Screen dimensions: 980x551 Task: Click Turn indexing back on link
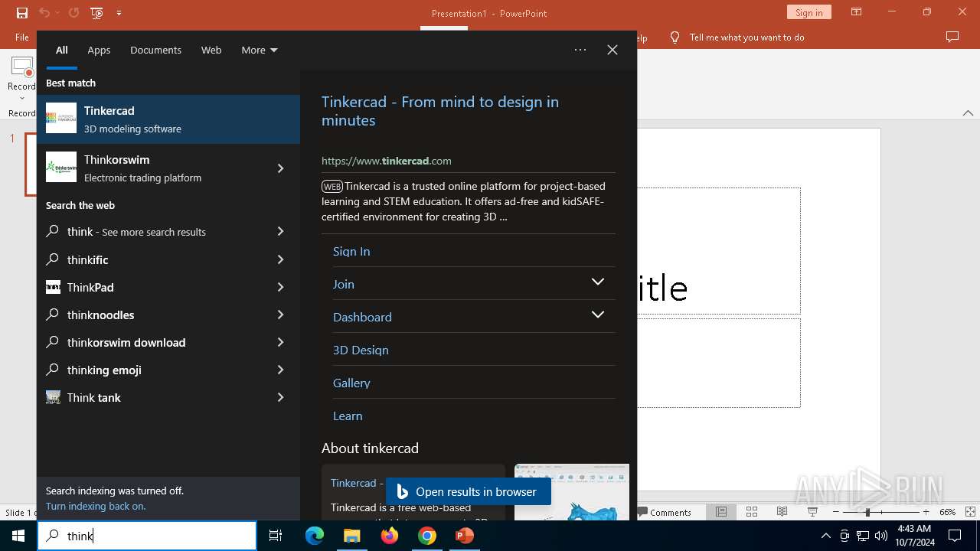pos(95,506)
